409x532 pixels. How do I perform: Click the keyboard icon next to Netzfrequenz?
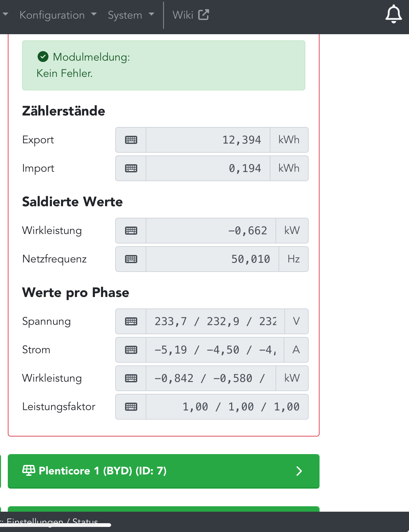[131, 259]
